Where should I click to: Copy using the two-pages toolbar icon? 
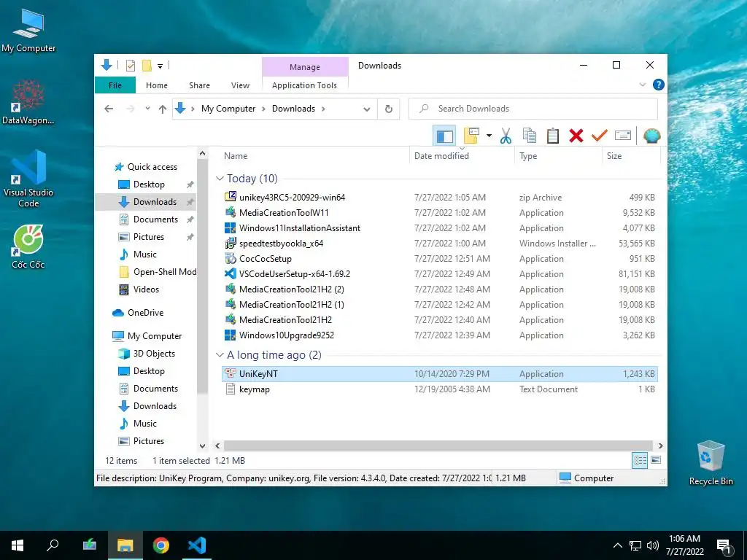click(x=530, y=136)
